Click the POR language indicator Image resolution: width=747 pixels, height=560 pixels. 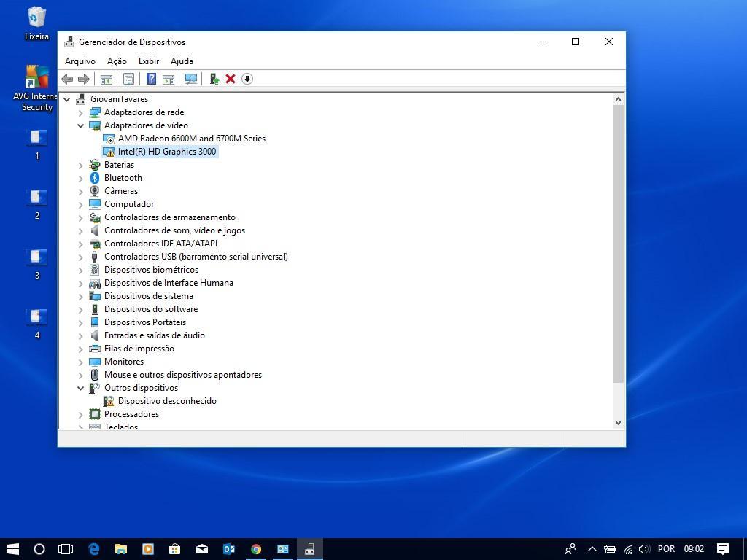pos(666,549)
